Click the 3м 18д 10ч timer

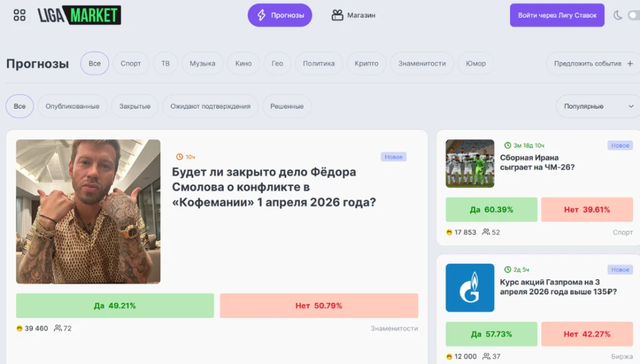click(524, 145)
